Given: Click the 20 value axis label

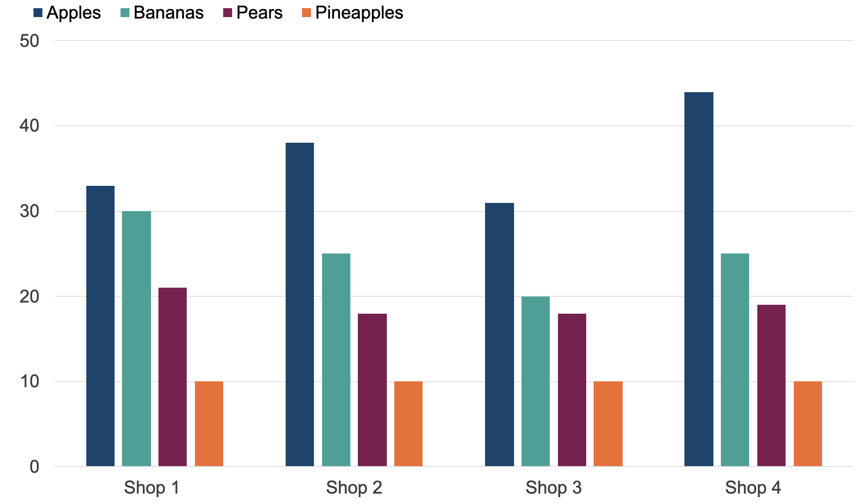Looking at the screenshot, I should click(29, 297).
